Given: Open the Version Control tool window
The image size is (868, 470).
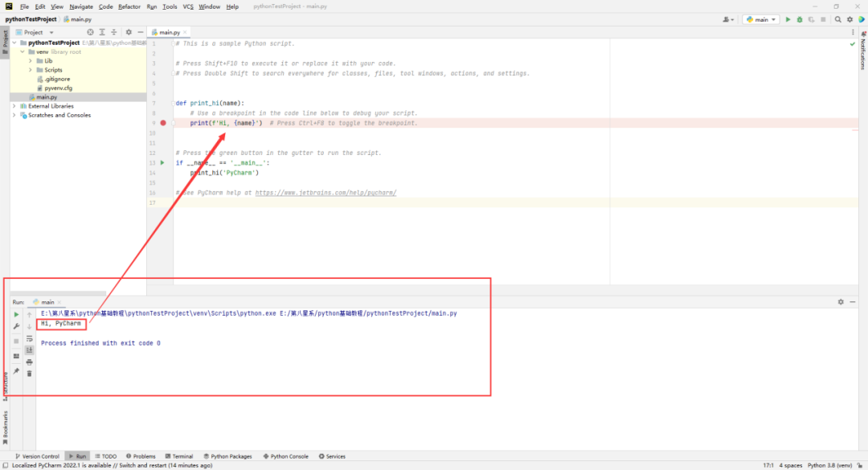Looking at the screenshot, I should (37, 456).
